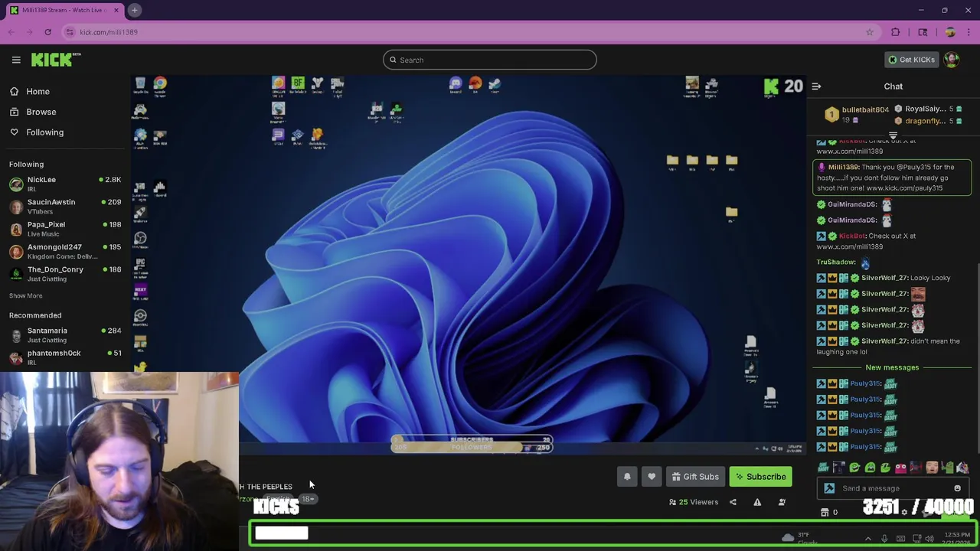Click the emoji smiley icon in message box
This screenshot has height=551, width=980.
pyautogui.click(x=957, y=488)
